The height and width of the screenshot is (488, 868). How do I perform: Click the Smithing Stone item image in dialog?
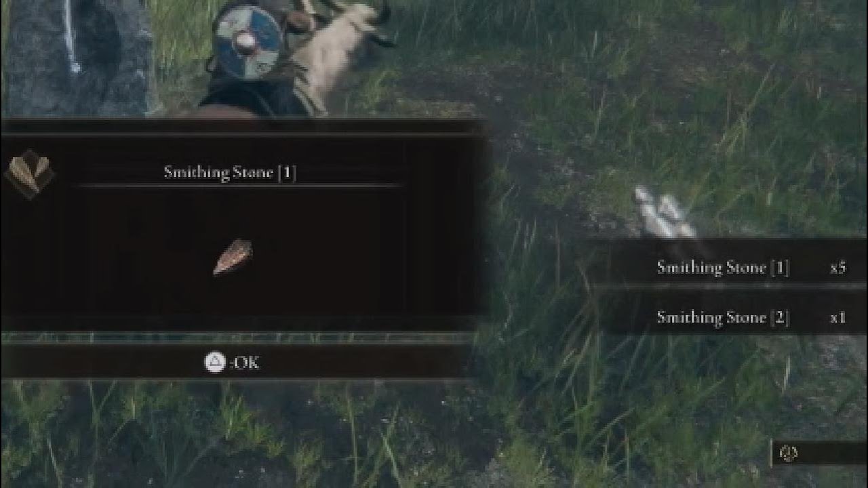tap(233, 258)
